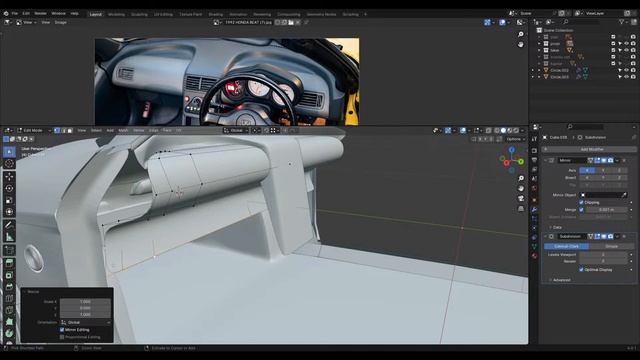The width and height of the screenshot is (640, 360).
Task: Select the Extrude Region tool
Action: pyautogui.click(x=9, y=263)
